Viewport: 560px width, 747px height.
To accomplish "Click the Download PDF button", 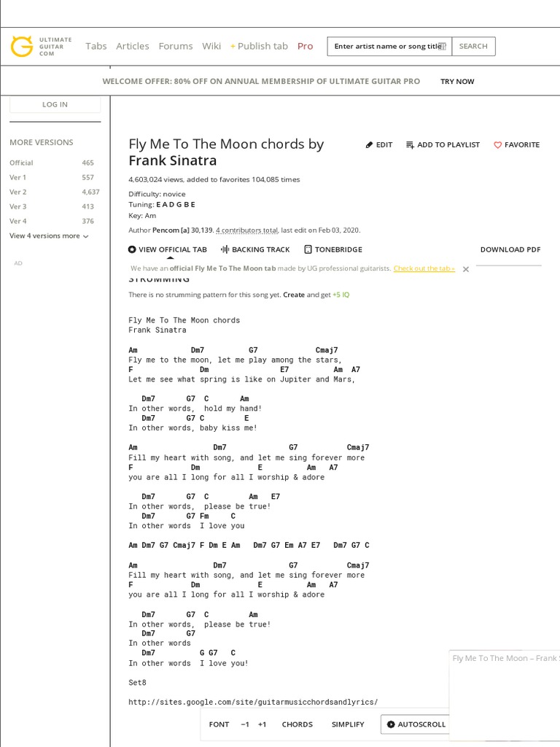I will (x=510, y=249).
